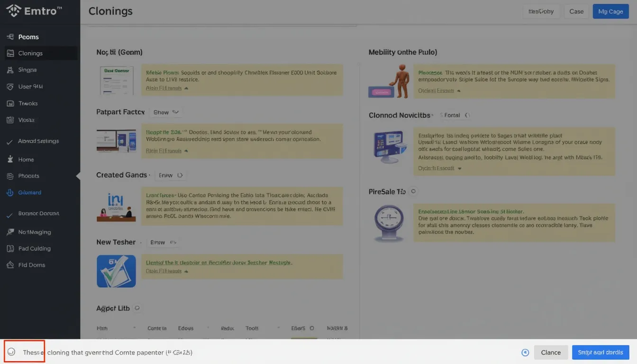Open the Shew dropdown beside Patpart Factcx
Viewport: 637px width, 364px height.
pos(166,112)
